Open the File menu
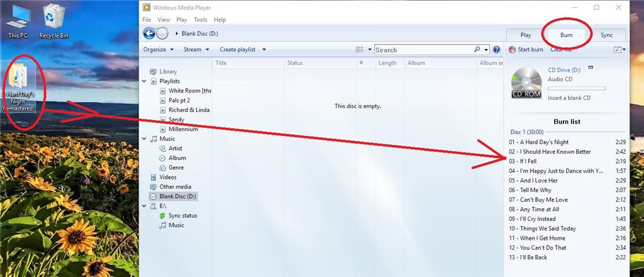 tap(147, 20)
